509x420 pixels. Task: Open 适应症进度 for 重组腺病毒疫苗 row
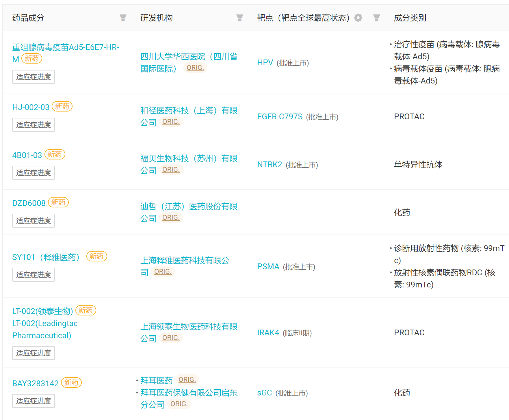pos(34,77)
